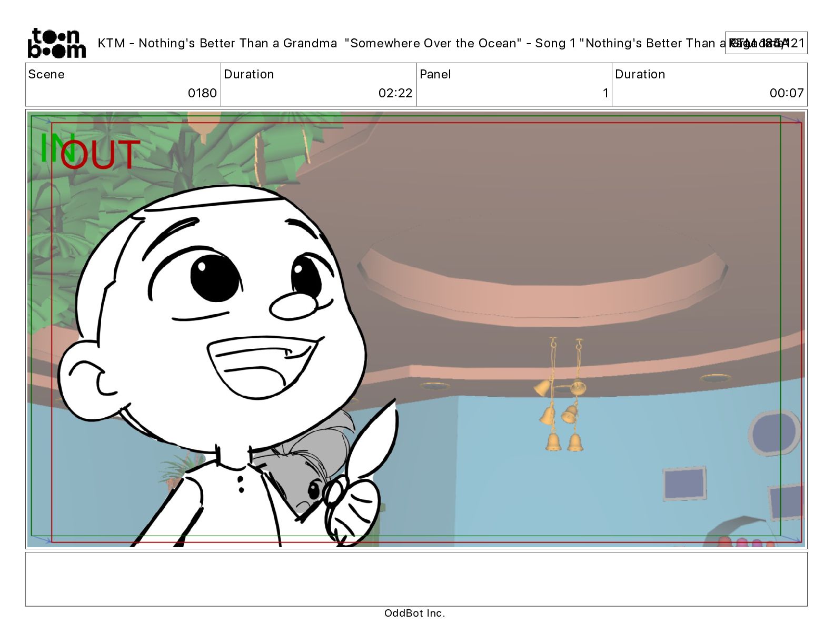The image size is (834, 644).
Task: Click the scene duration value '02:22'
Action: pos(395,93)
